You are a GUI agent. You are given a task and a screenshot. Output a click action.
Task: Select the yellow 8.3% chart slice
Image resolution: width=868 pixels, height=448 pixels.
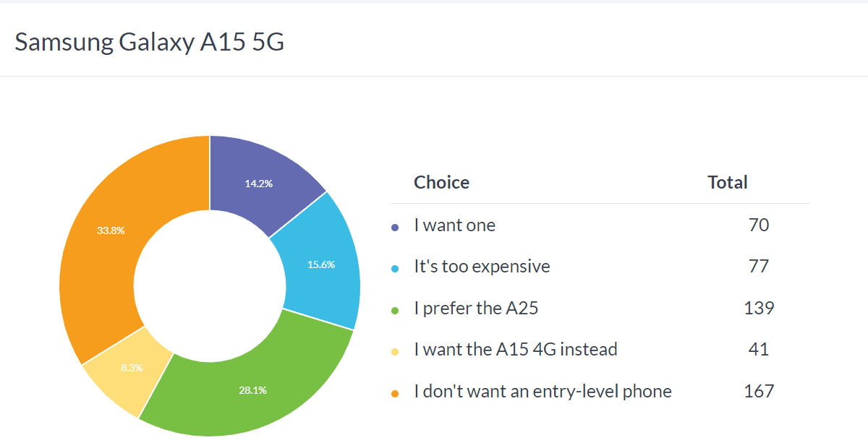(132, 368)
